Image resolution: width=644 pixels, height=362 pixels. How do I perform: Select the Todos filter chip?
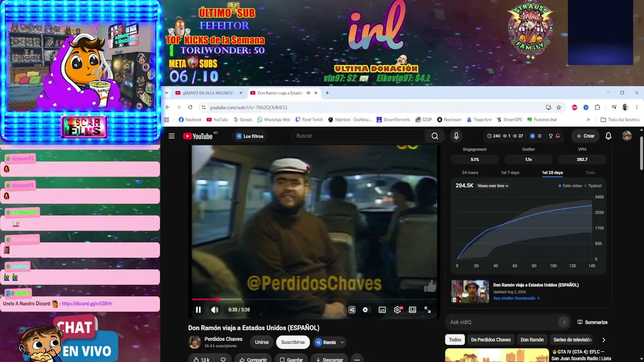pyautogui.click(x=455, y=340)
